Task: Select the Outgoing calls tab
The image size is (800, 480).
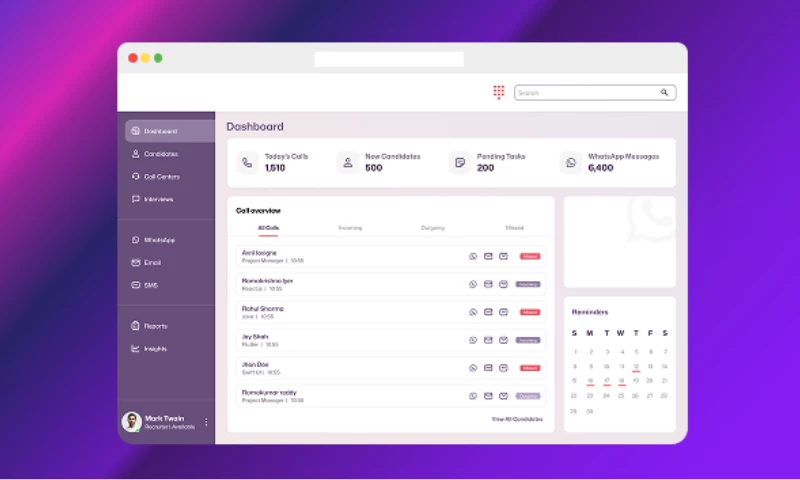Action: [432, 228]
